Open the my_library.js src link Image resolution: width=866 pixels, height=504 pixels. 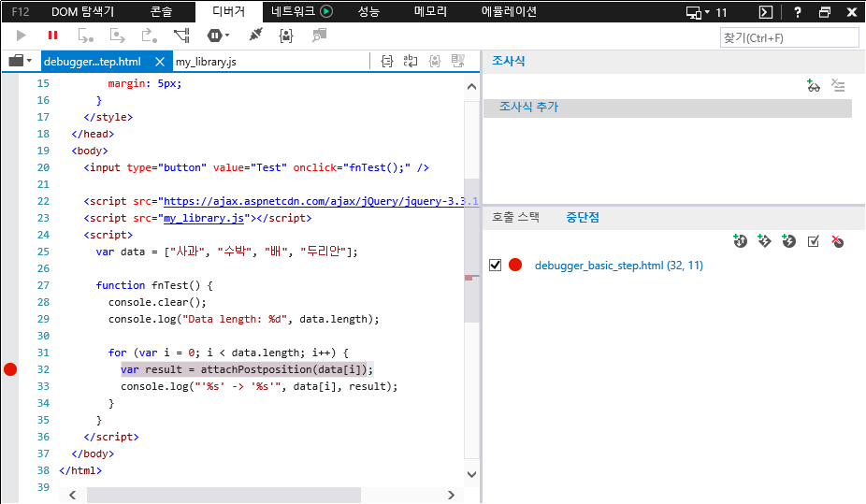pyautogui.click(x=204, y=219)
